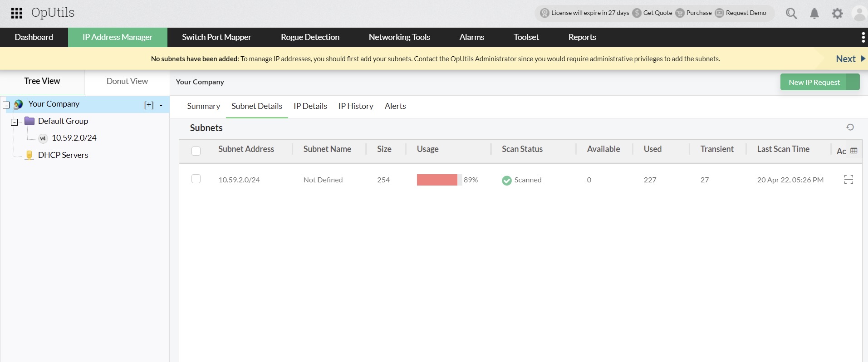Open the alarms bell notification icon
The image size is (868, 362).
(814, 14)
